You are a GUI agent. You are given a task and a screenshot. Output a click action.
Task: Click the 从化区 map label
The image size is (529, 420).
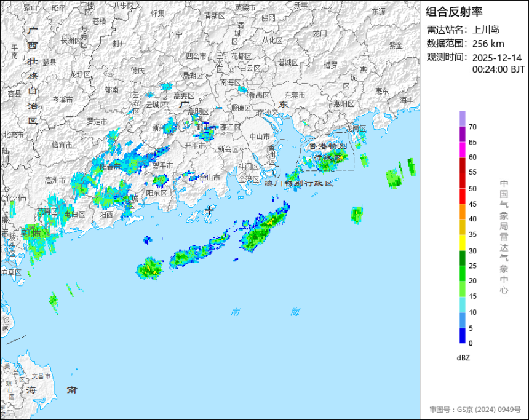272,40
